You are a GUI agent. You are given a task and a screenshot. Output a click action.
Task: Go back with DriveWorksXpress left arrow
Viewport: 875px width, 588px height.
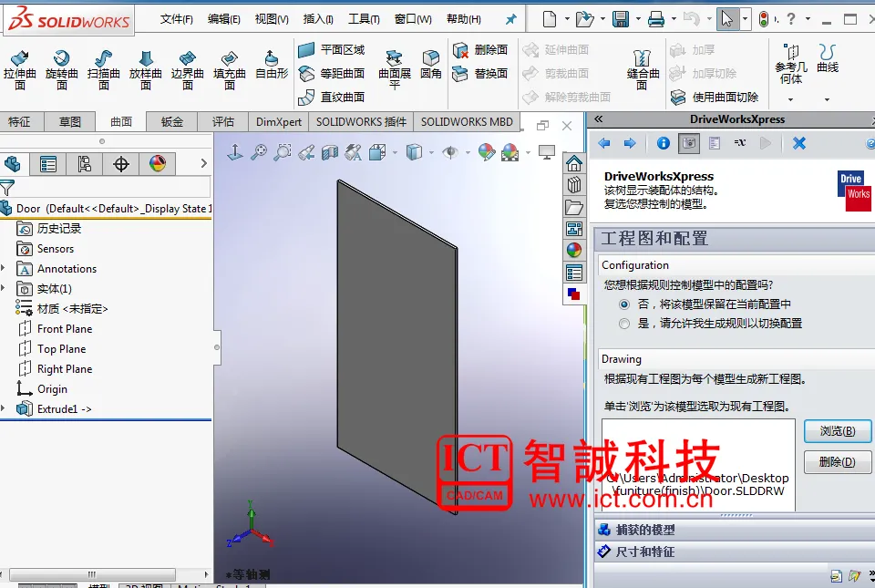(603, 143)
